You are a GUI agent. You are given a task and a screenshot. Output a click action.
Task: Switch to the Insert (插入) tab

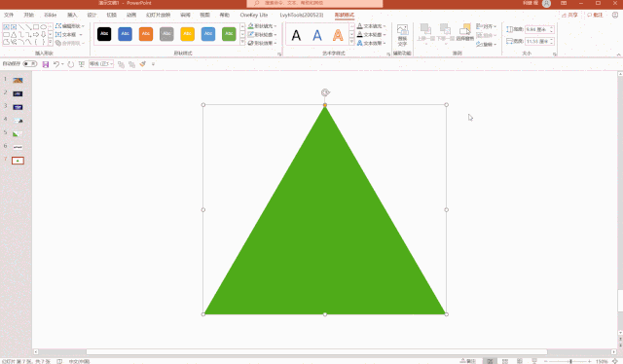72,15
